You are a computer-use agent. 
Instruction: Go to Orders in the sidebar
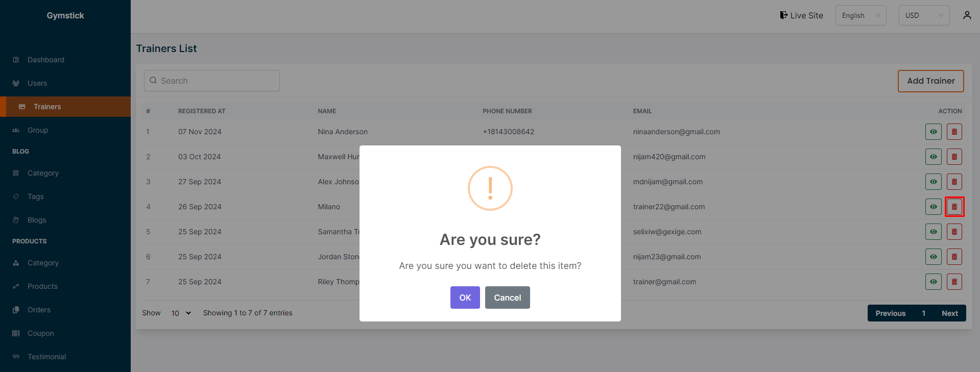[x=39, y=310]
